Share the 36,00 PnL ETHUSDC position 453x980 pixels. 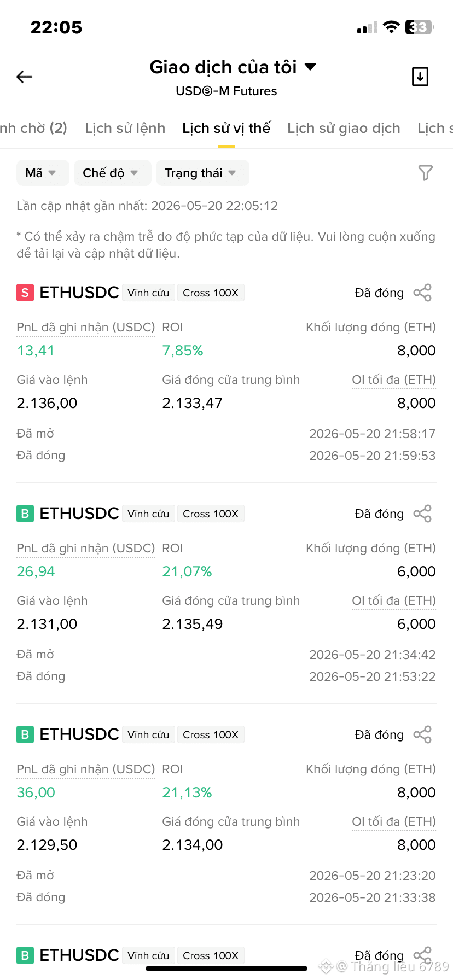tap(422, 734)
